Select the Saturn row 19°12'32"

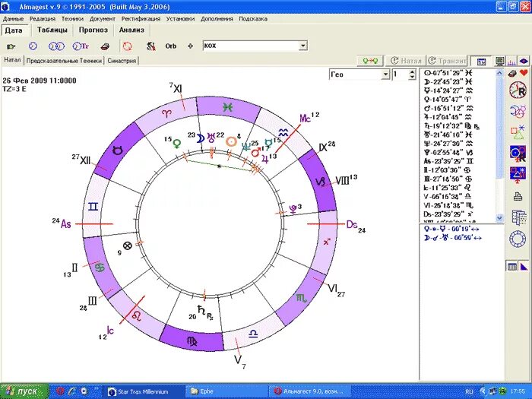pos(452,126)
